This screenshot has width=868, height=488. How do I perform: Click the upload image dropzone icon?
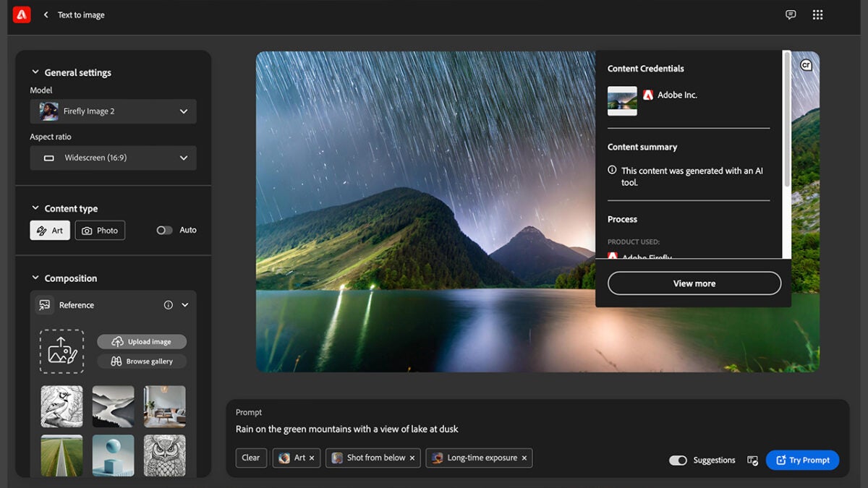point(61,351)
